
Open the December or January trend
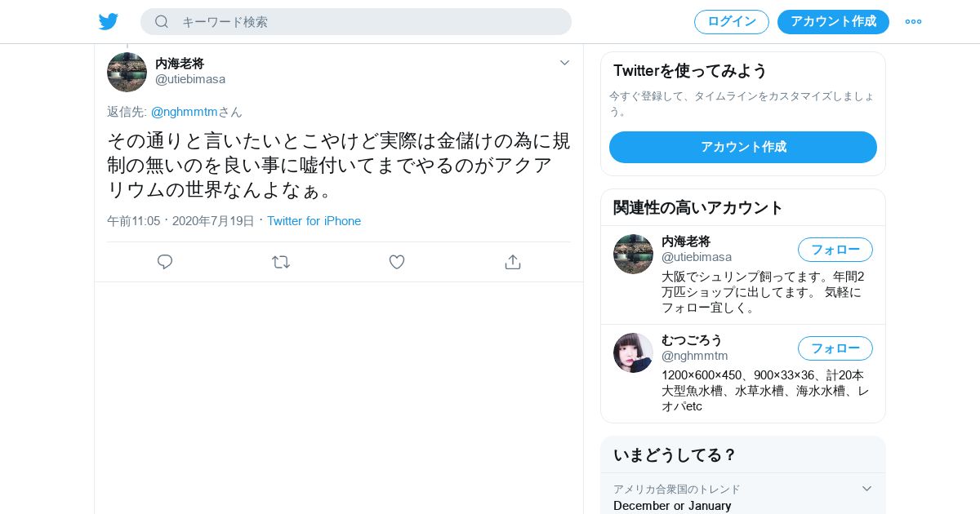pyautogui.click(x=672, y=506)
